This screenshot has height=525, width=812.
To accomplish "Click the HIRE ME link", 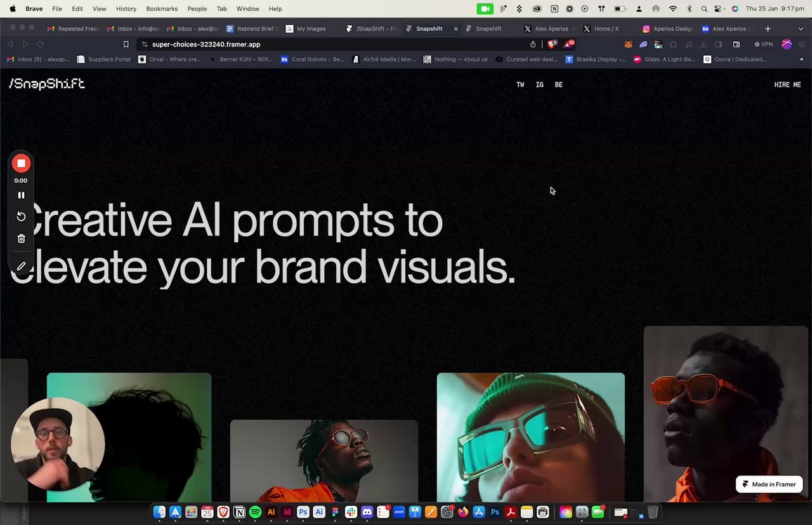I will [787, 84].
